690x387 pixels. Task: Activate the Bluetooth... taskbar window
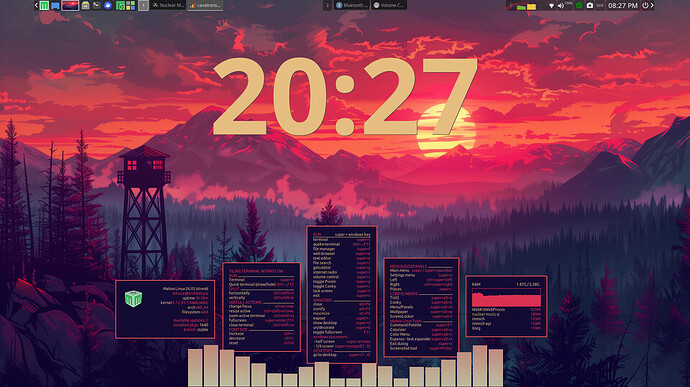[x=351, y=5]
